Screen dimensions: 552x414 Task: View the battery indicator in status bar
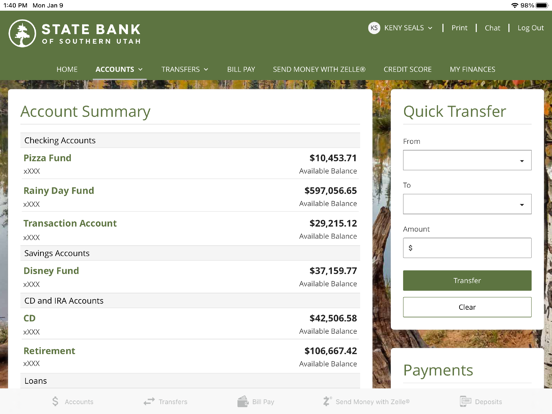pos(541,5)
